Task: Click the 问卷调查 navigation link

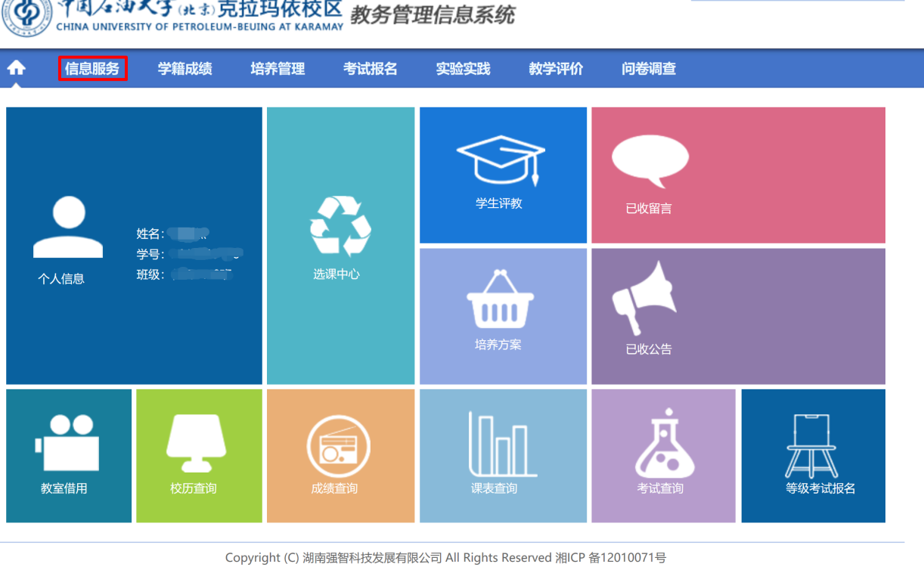Action: click(x=648, y=69)
